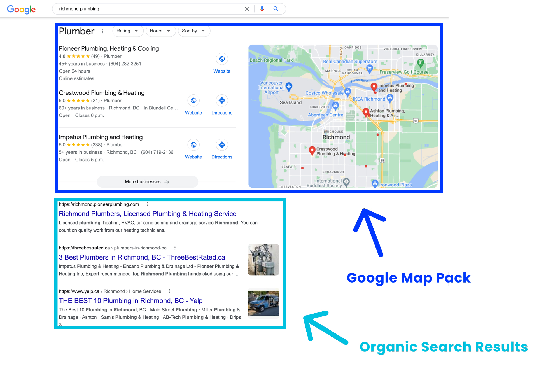
Task: Click ThreeBestRated result thumbnail image
Action: point(263,260)
